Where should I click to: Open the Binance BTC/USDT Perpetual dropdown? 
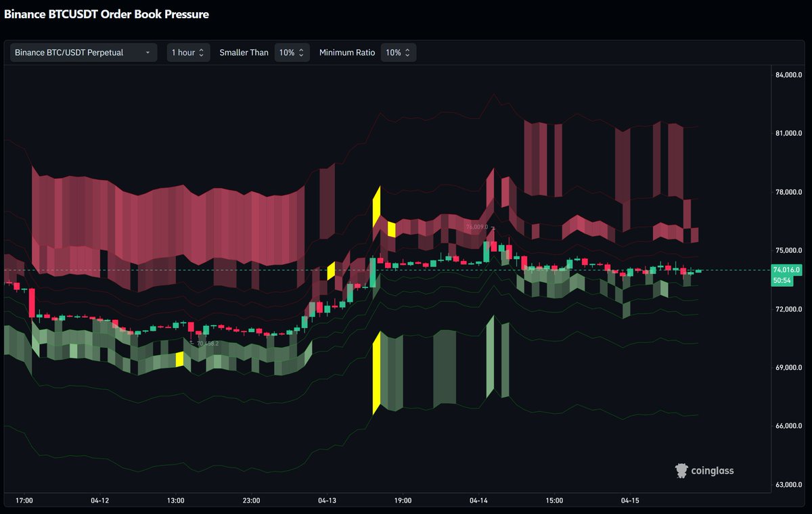[x=84, y=52]
